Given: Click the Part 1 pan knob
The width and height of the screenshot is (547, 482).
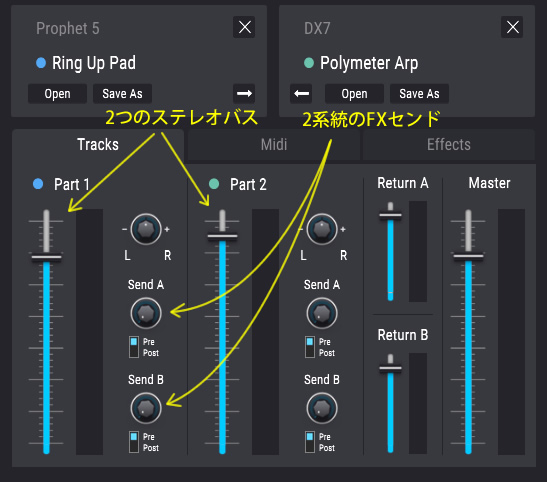Looking at the screenshot, I should [146, 229].
